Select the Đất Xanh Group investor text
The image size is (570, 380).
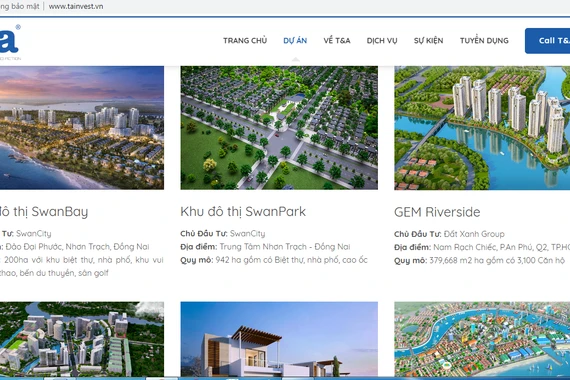point(474,234)
